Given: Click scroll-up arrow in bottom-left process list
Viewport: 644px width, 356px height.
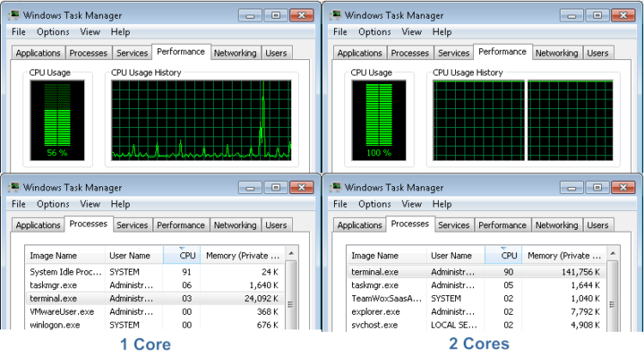Looking at the screenshot, I should click(x=291, y=253).
